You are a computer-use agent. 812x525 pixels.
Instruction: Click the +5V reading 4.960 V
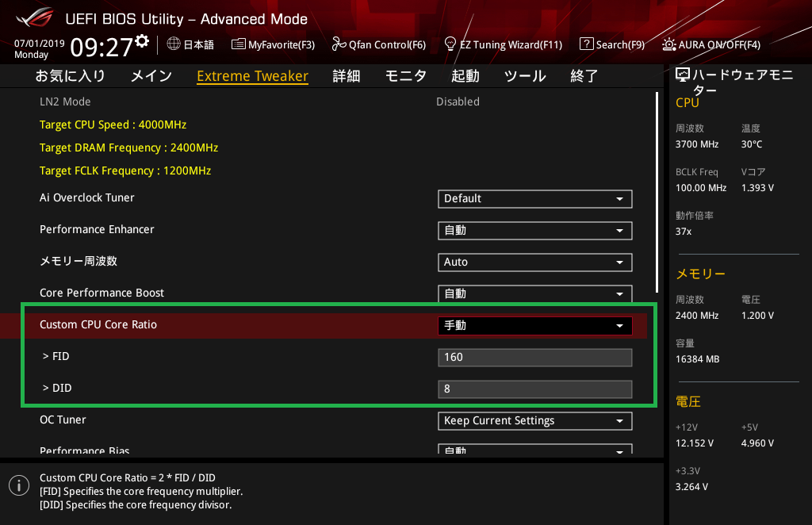click(757, 443)
